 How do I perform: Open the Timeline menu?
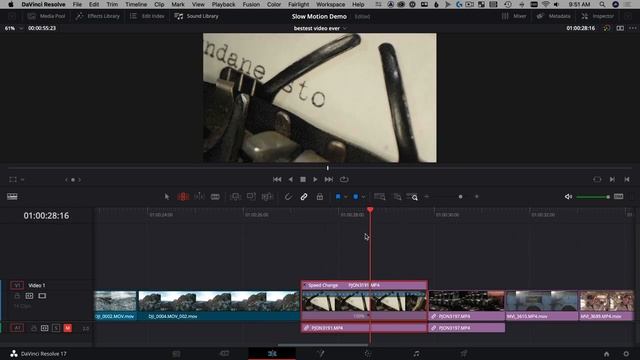136,4
